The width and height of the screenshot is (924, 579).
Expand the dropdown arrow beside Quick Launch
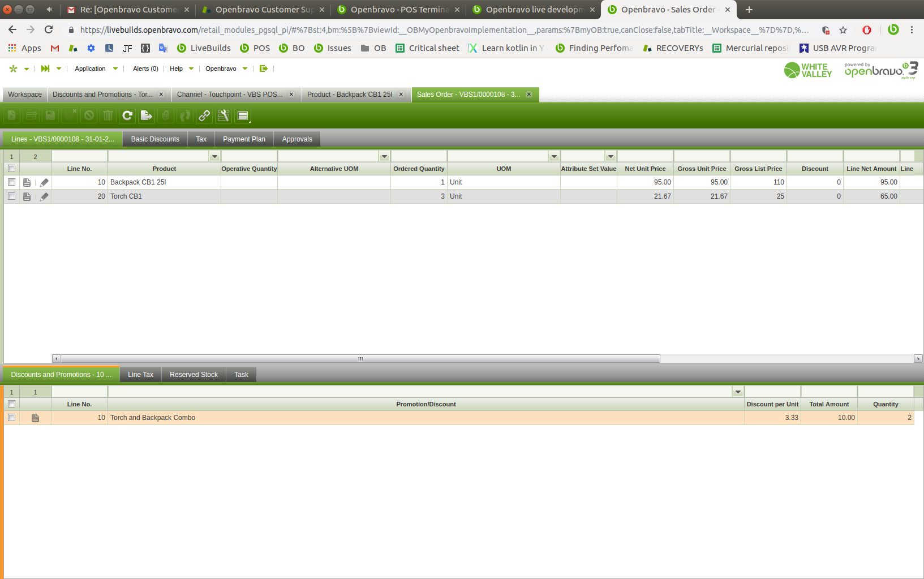pyautogui.click(x=59, y=68)
